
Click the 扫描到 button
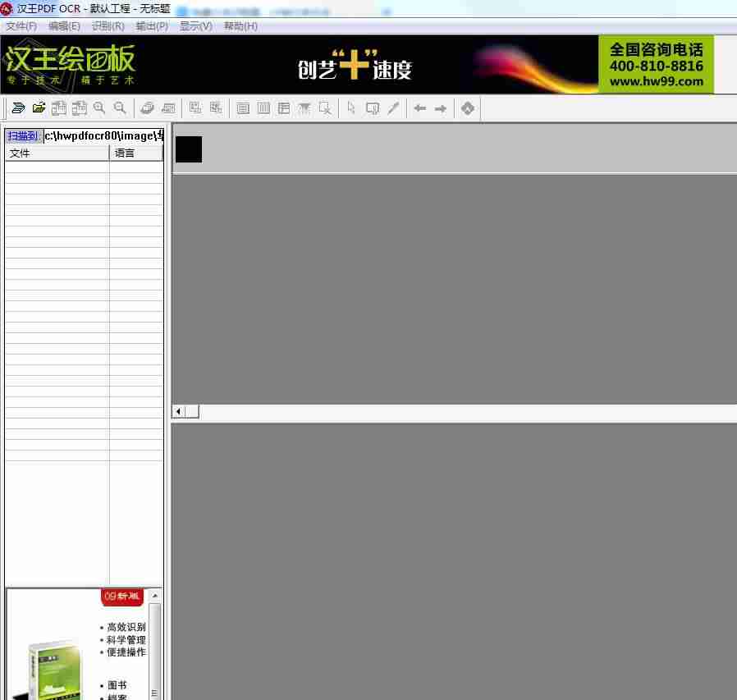click(23, 136)
